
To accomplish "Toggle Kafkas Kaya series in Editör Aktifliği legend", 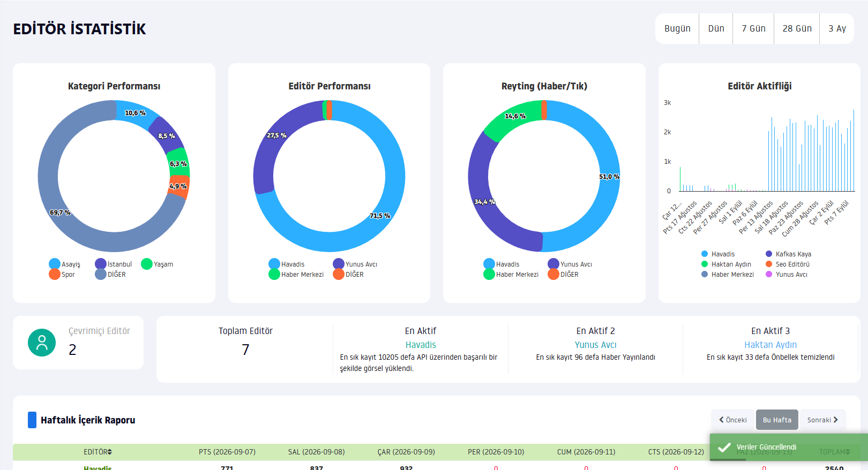I will click(x=788, y=254).
